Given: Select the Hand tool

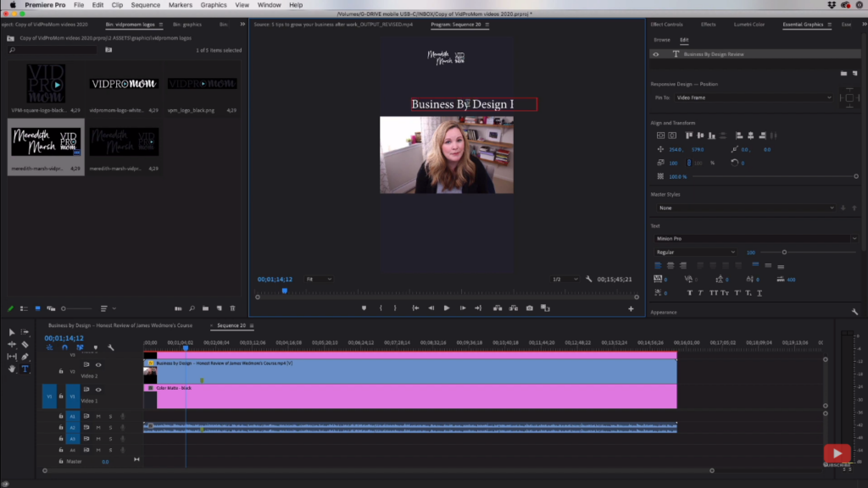Looking at the screenshot, I should (12, 369).
